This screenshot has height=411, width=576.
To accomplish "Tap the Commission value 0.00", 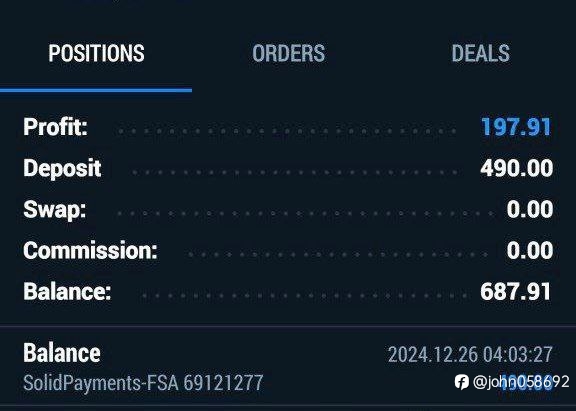I will 530,250.
